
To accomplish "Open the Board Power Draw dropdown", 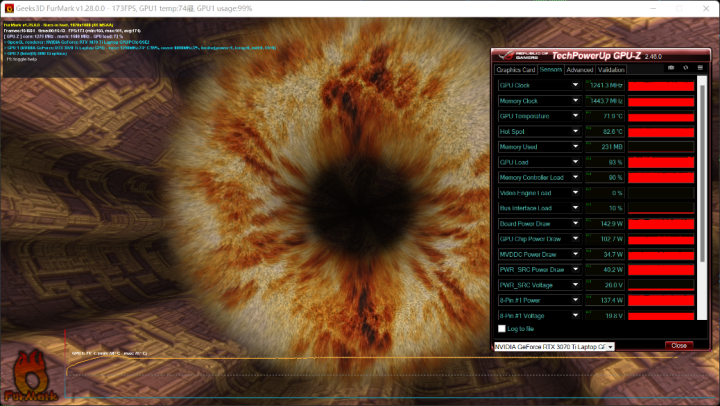I will (x=575, y=224).
